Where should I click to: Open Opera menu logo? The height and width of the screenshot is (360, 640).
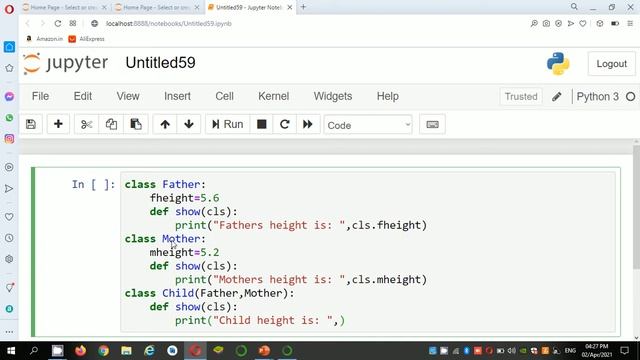(x=9, y=9)
